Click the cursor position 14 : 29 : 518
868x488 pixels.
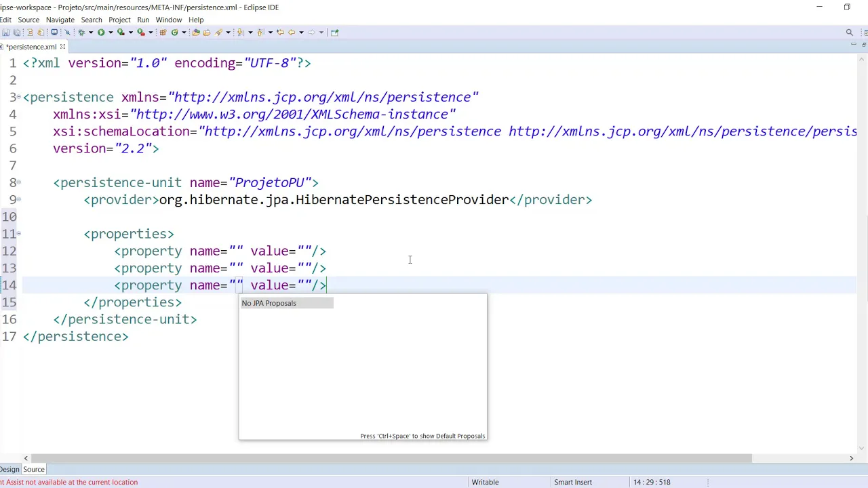(652, 482)
